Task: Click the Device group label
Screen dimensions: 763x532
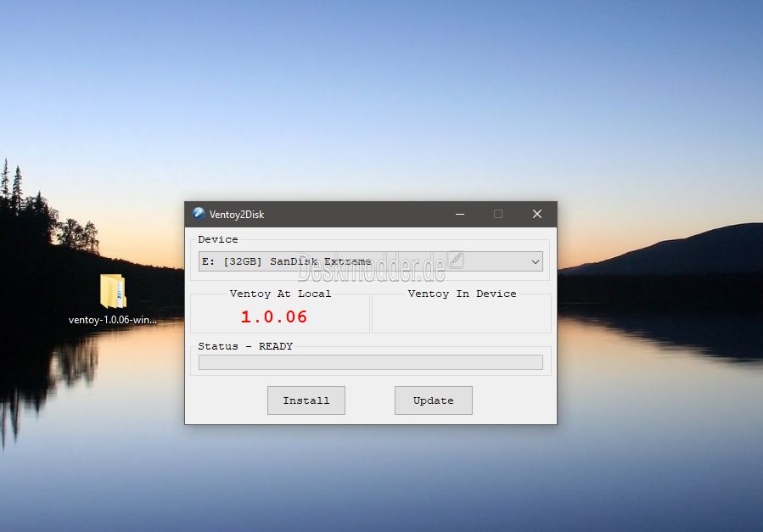Action: pyautogui.click(x=218, y=239)
